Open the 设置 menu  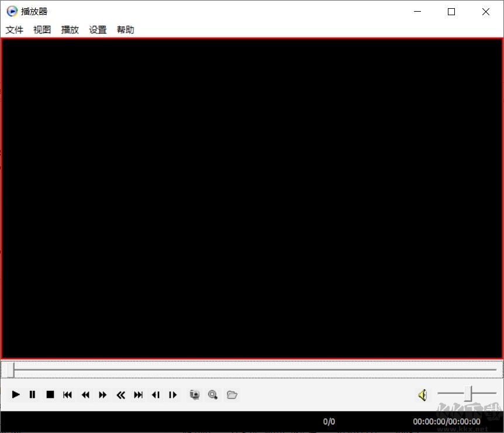(x=98, y=30)
